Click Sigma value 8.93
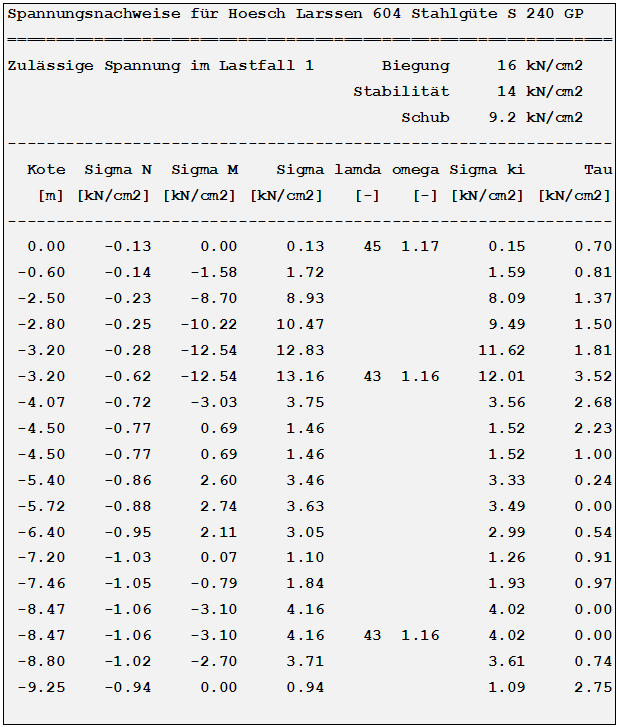 click(x=305, y=298)
